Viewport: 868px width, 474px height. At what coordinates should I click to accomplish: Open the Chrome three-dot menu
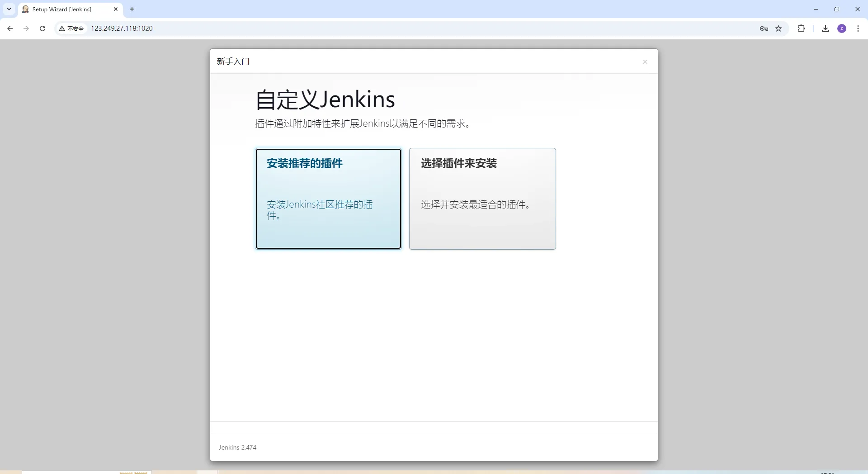858,28
